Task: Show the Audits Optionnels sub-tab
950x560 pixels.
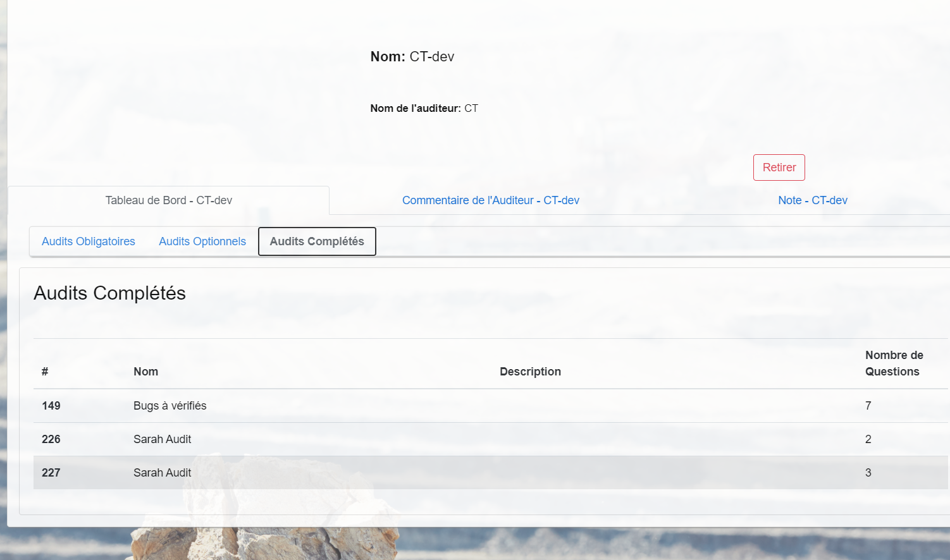Action: (x=202, y=241)
